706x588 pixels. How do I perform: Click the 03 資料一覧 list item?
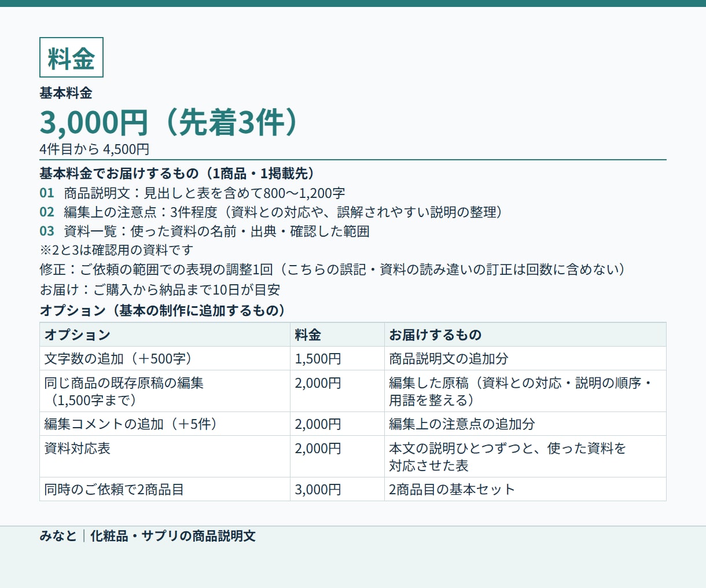pyautogui.click(x=204, y=231)
